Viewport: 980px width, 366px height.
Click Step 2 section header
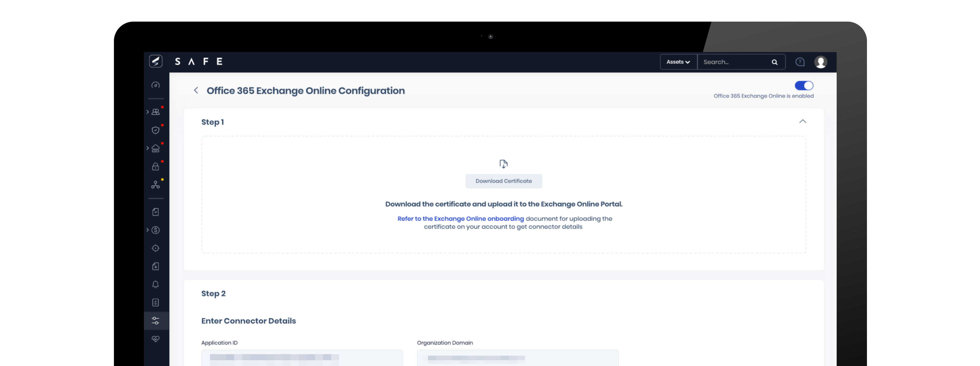(x=213, y=293)
